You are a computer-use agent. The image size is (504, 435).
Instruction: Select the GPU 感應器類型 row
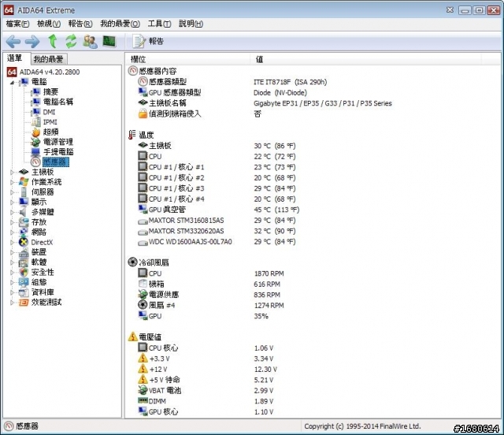tap(222, 92)
